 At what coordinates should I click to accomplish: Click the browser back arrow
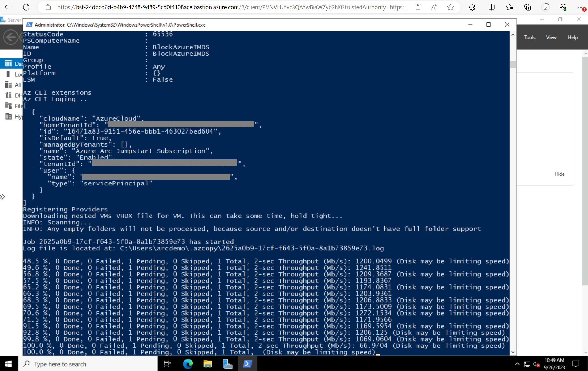(9, 7)
